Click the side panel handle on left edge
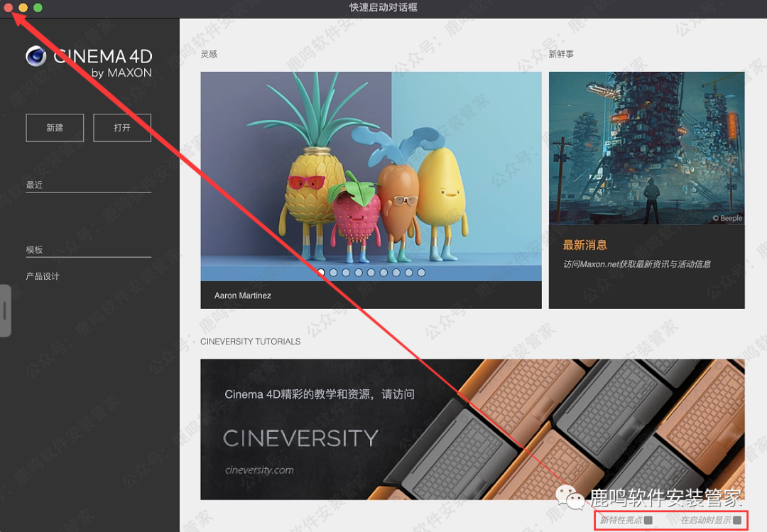 coord(4,310)
